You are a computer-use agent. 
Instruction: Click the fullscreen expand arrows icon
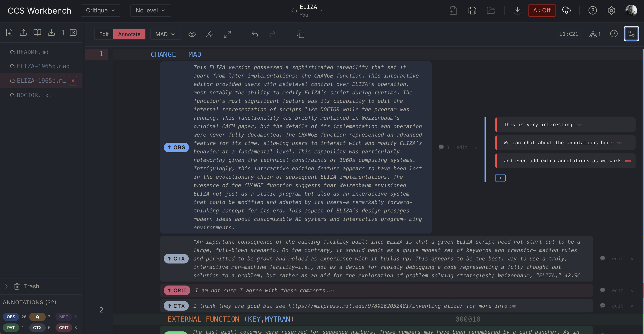point(227,34)
